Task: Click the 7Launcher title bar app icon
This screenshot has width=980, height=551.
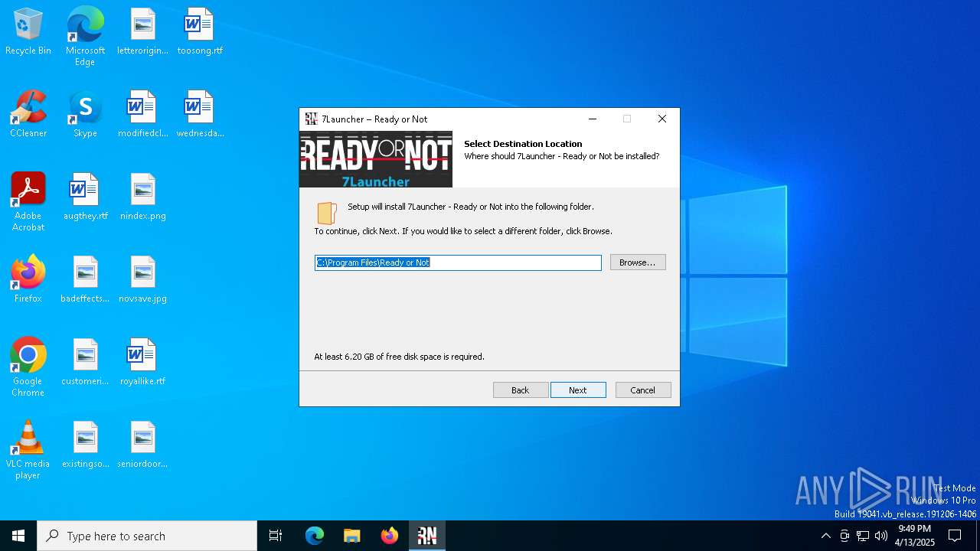Action: tap(311, 119)
